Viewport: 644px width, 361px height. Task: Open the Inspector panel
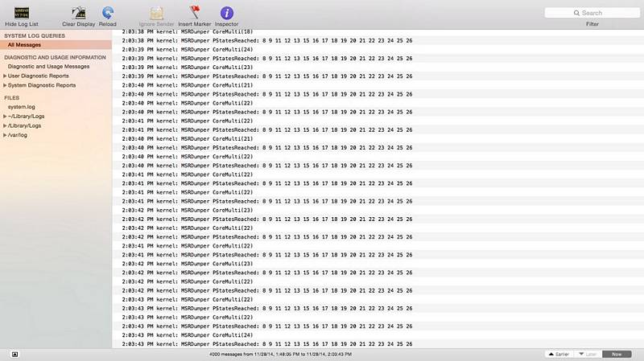pyautogui.click(x=227, y=13)
